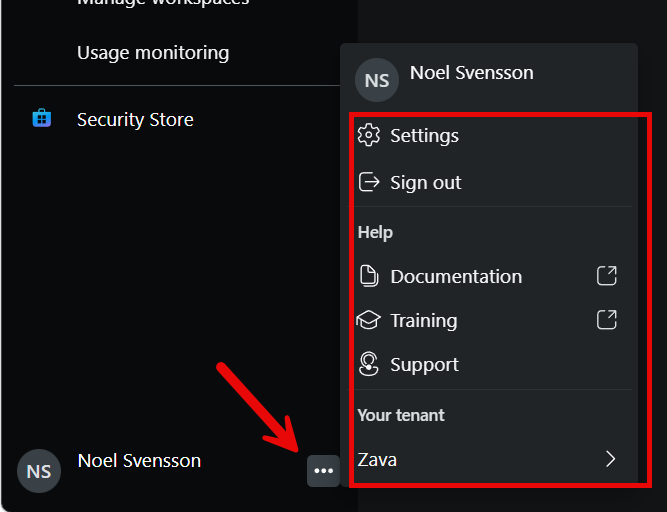
Task: Click the Support headset icon
Action: 368,364
